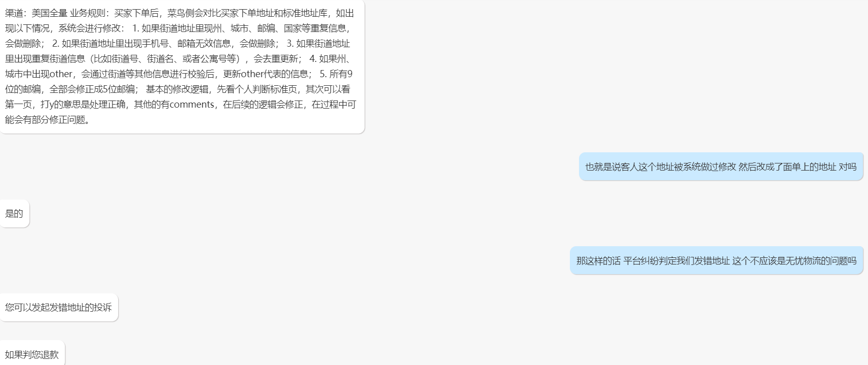868x365 pixels.
Task: Select the blue bubble asking 面单上的地址 对吗
Action: (x=721, y=167)
